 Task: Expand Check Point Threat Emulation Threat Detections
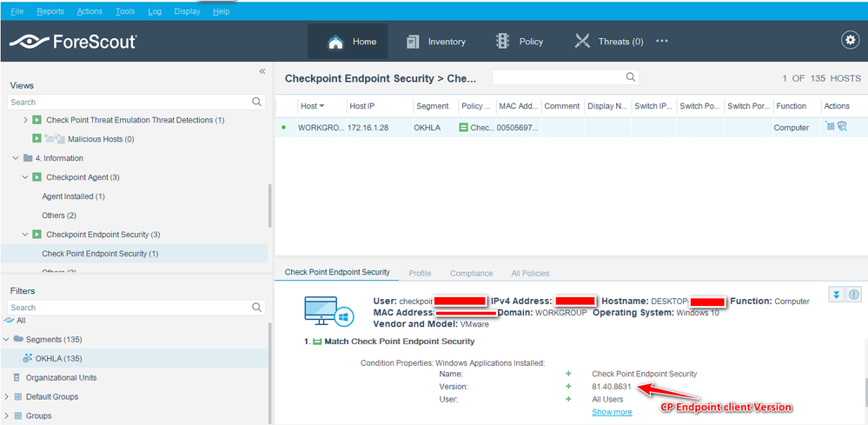pyautogui.click(x=25, y=120)
